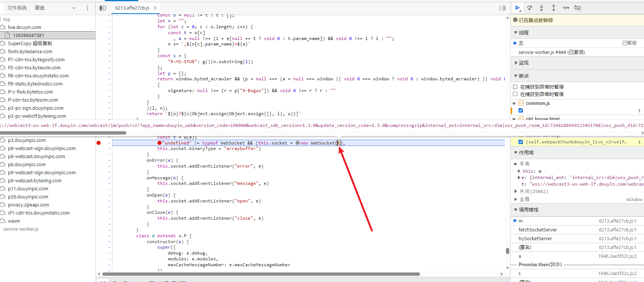The width and height of the screenshot is (644, 282).
Task: Click the cloud icon beside live.douyin.com
Action: tap(3, 27)
